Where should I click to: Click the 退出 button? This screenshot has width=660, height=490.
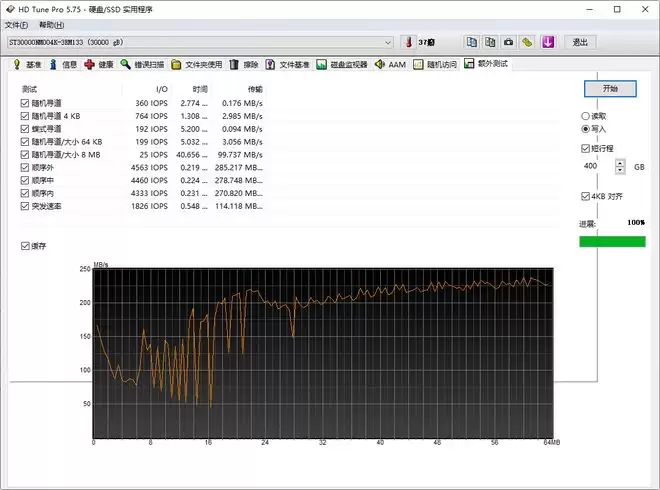click(x=579, y=42)
